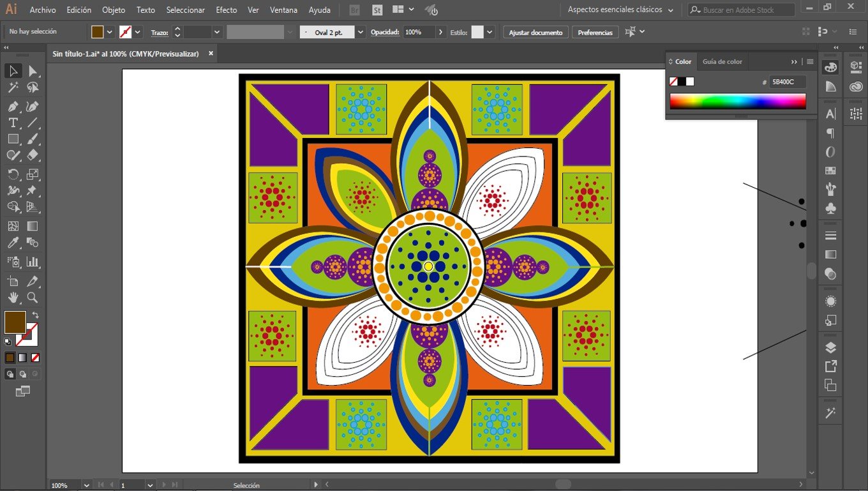The image size is (868, 491).
Task: Select the Gradient tool
Action: [33, 226]
